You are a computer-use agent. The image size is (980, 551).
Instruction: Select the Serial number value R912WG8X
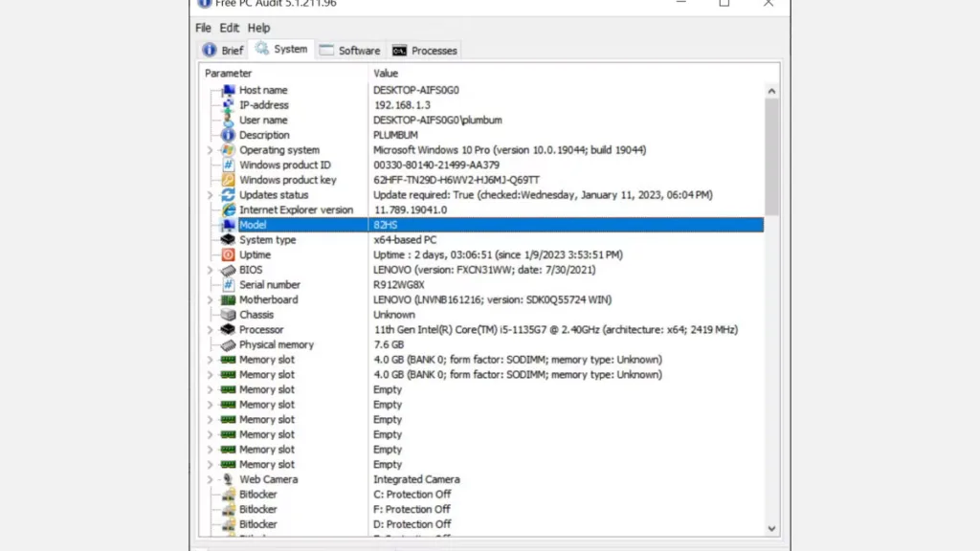pos(399,285)
